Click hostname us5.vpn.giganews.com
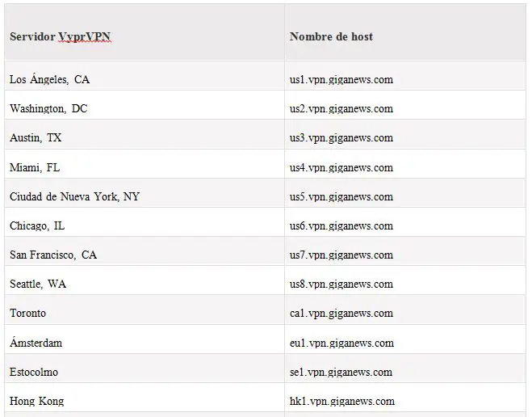Screen dimensions: 532x417 pyautogui.click(x=341, y=196)
